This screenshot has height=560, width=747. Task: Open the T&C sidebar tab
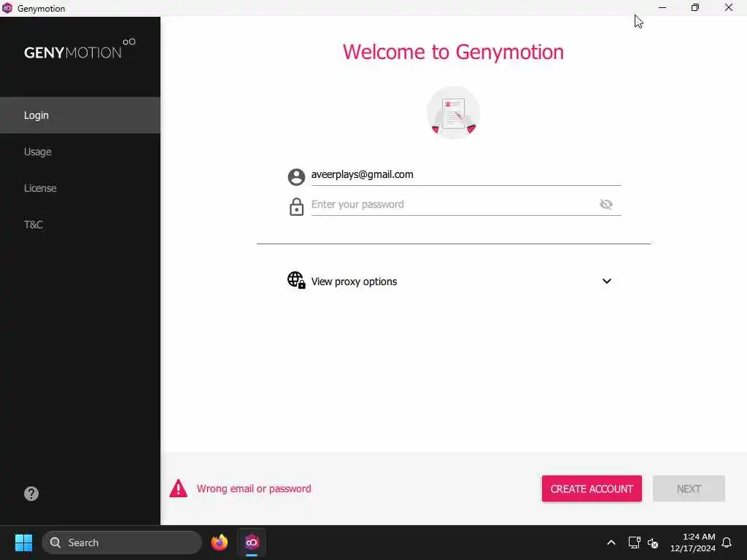click(80, 225)
